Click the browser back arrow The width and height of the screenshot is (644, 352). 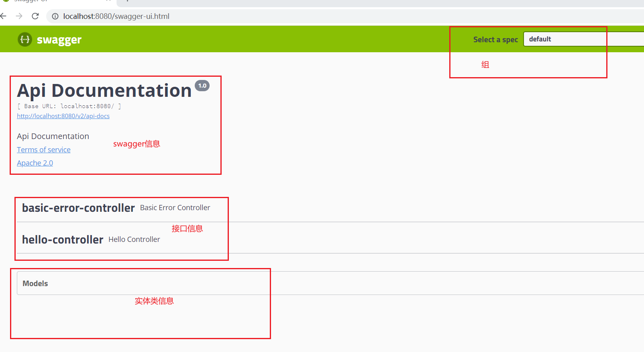coord(4,16)
